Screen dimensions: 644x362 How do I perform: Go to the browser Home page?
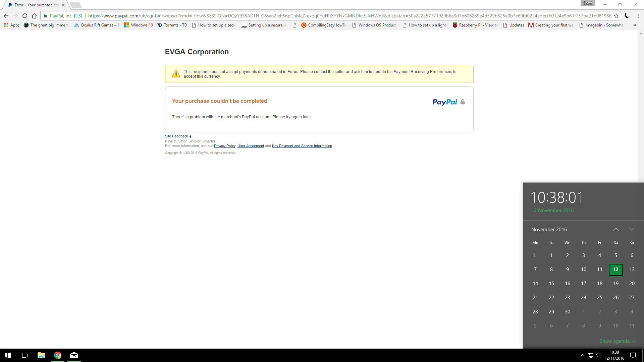[x=34, y=16]
